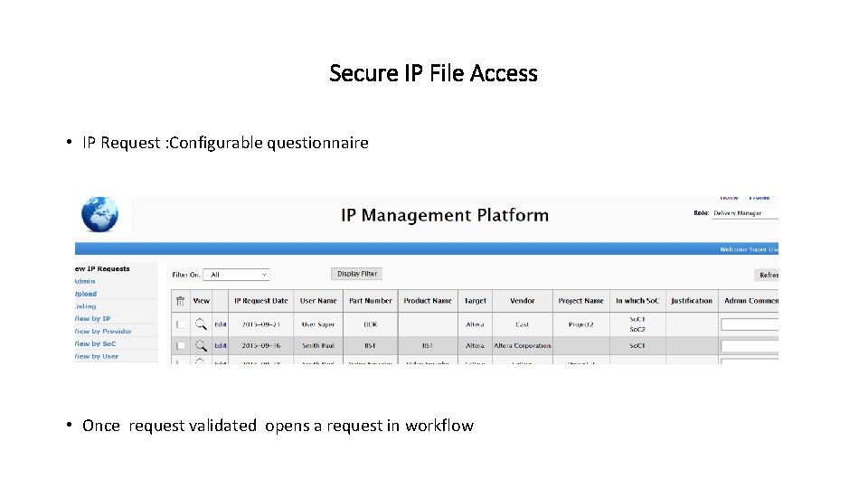The width and height of the screenshot is (868, 488).
Task: Click the In which SoC column header
Action: [637, 301]
